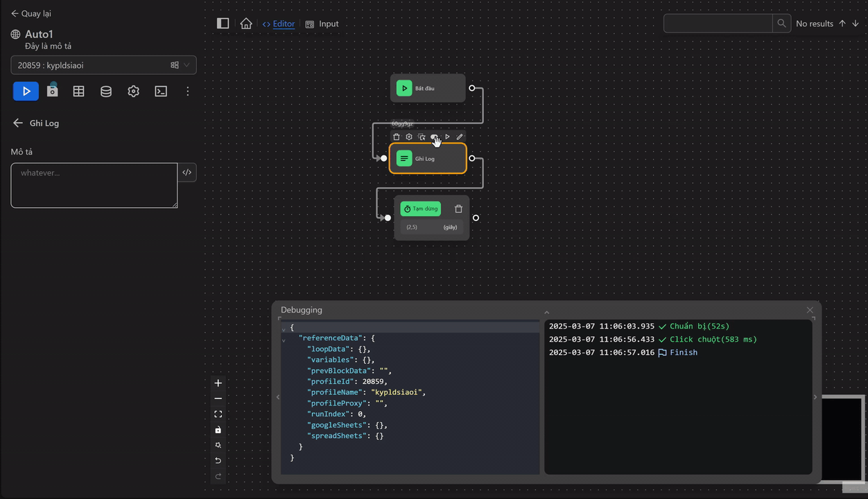Collapse the Debugging panel with its chevron
This screenshot has width=868, height=499.
pyautogui.click(x=546, y=312)
